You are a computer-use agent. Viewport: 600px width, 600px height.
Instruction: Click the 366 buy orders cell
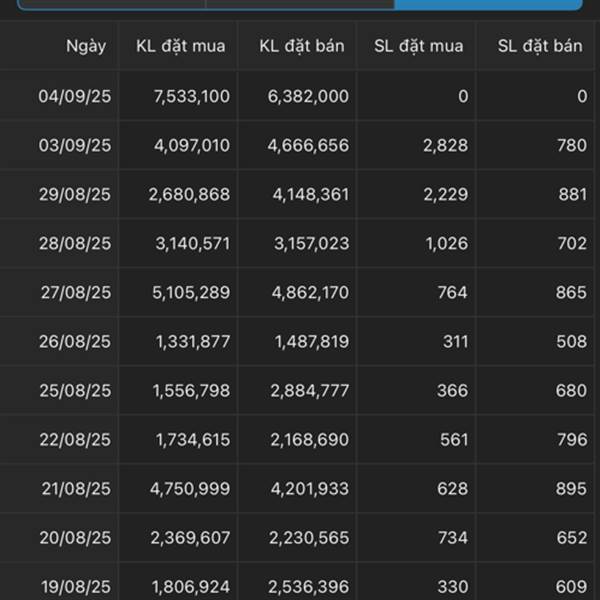click(x=452, y=391)
